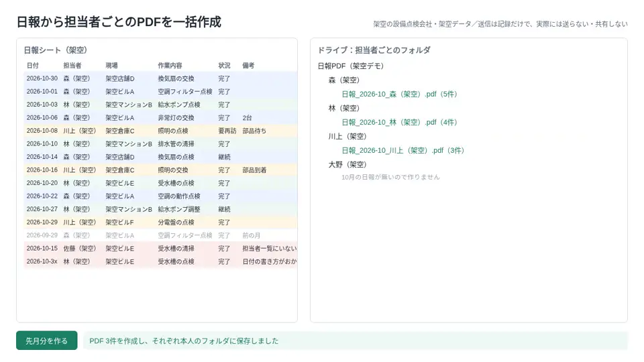
Task: Open 日報_2026-10_森（架空）.pdf link
Action: pyautogui.click(x=399, y=94)
